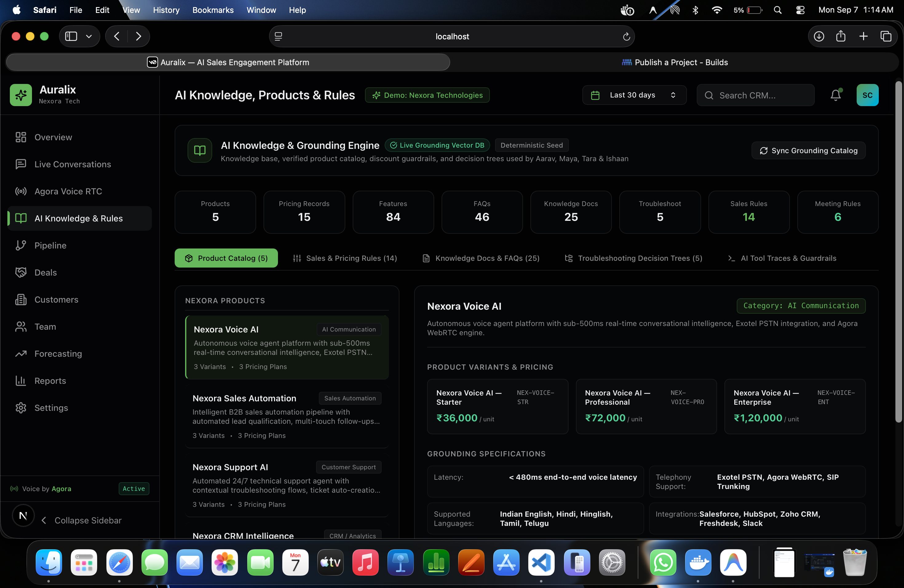Open Docker Desktop from the Dock
Viewport: 904px width, 588px height.
pos(698,562)
